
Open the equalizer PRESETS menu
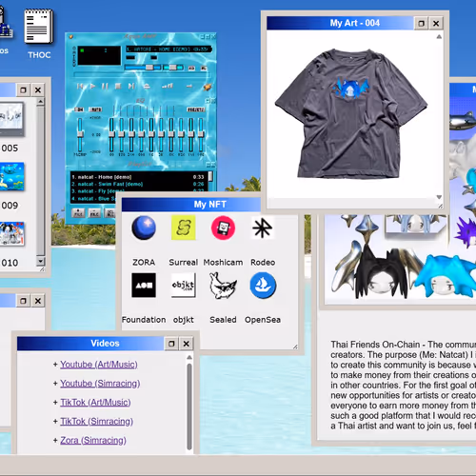195,109
